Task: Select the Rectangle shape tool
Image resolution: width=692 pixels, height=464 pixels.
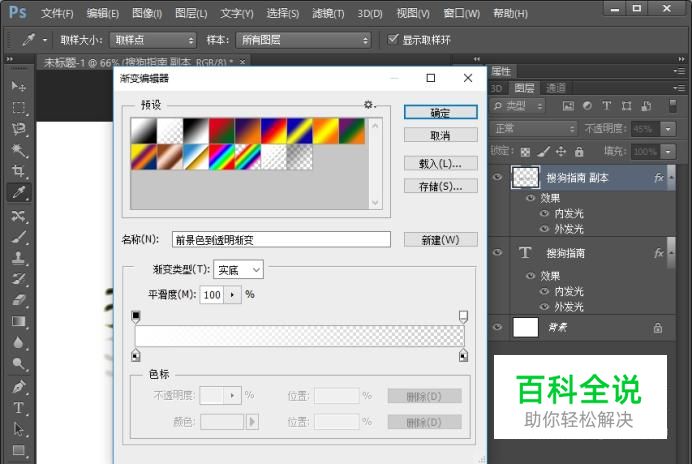Action: click(x=18, y=450)
